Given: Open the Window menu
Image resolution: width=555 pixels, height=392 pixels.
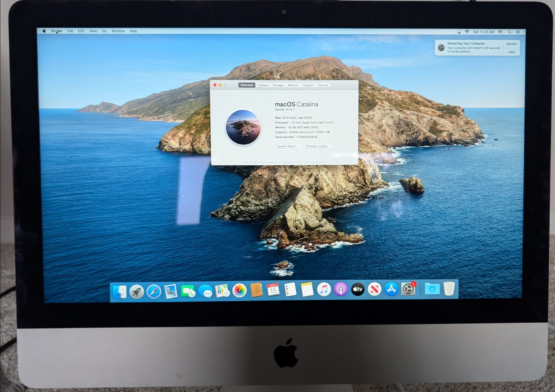Looking at the screenshot, I should tap(118, 31).
